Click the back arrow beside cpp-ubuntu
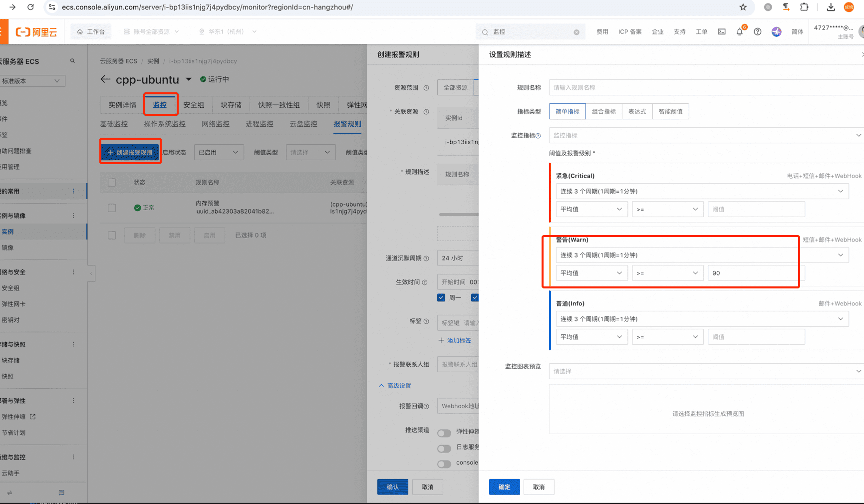This screenshot has height=504, width=864. 105,79
